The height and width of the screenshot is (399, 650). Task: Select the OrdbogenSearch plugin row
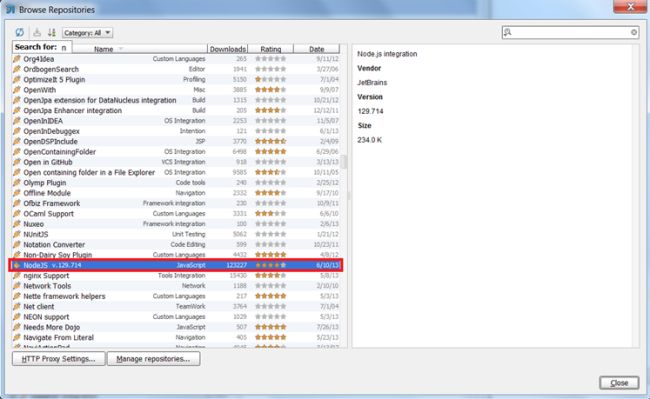click(176, 69)
